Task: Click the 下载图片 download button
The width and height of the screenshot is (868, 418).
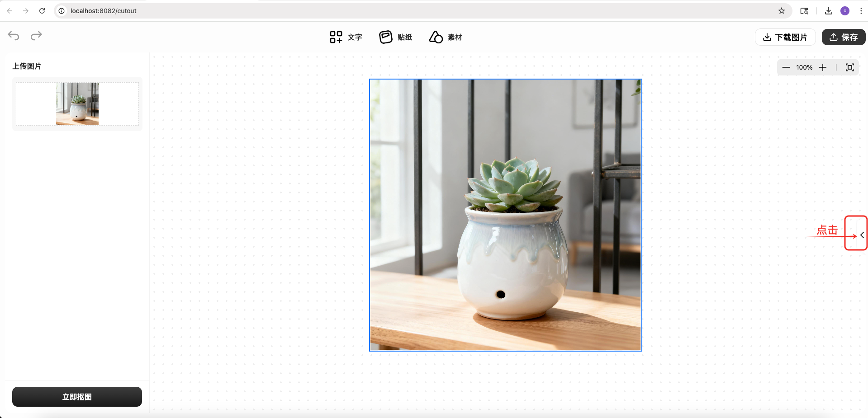Action: coord(785,37)
